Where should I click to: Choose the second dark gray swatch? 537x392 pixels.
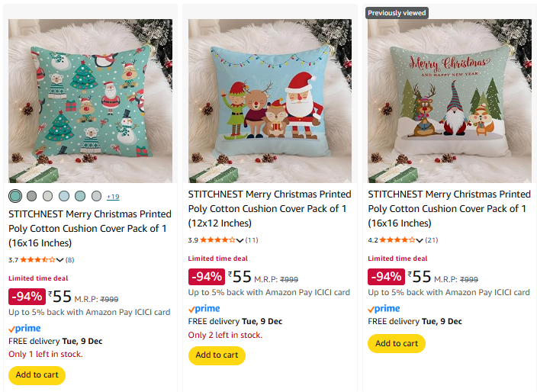pyautogui.click(x=31, y=196)
